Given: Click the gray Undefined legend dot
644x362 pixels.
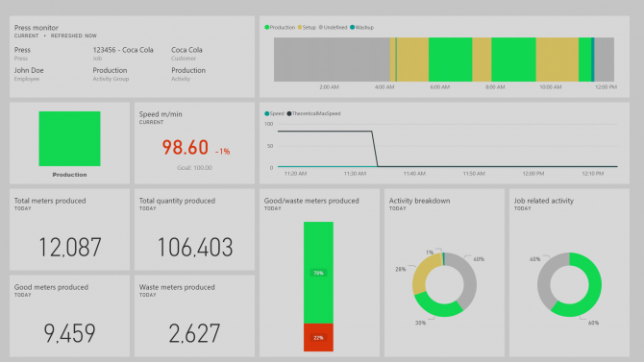Looking at the screenshot, I should click(x=321, y=28).
